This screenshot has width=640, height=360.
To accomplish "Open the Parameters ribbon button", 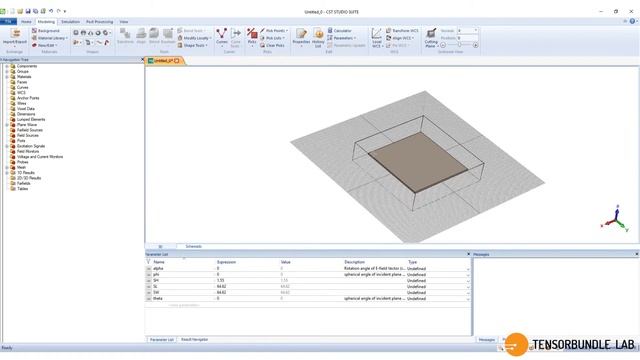I will click(x=342, y=38).
